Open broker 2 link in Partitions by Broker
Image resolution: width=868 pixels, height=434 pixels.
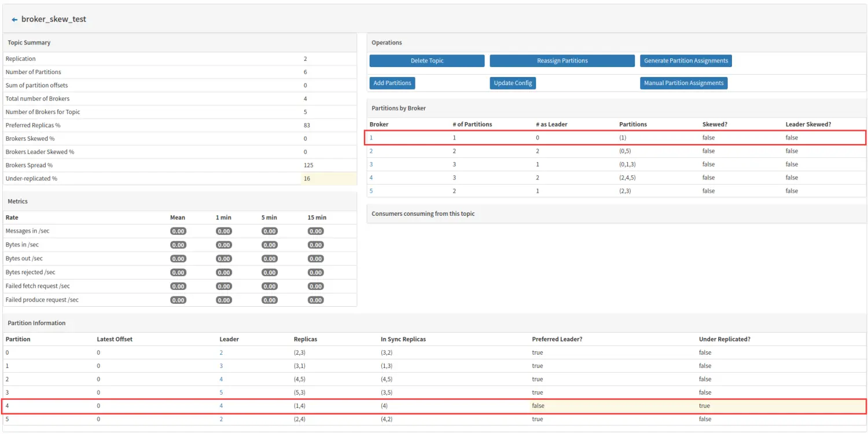(372, 151)
